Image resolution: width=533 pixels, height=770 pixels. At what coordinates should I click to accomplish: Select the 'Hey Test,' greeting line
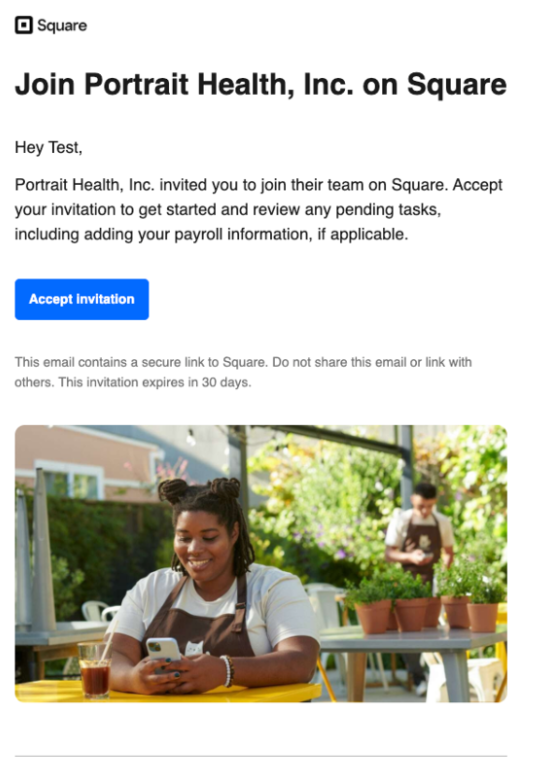coord(48,147)
